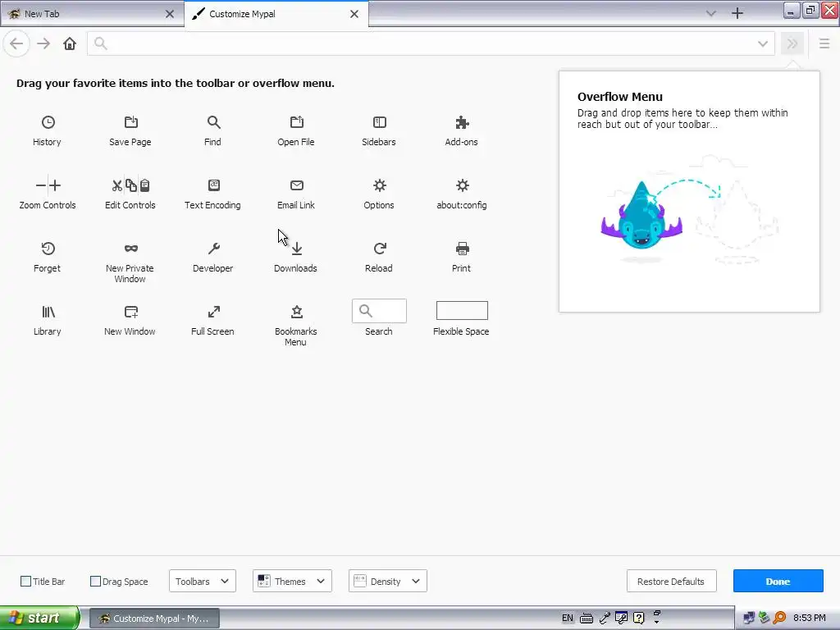This screenshot has height=630, width=840.
Task: Click the language bar handwriting tools icon
Action: pyautogui.click(x=622, y=619)
